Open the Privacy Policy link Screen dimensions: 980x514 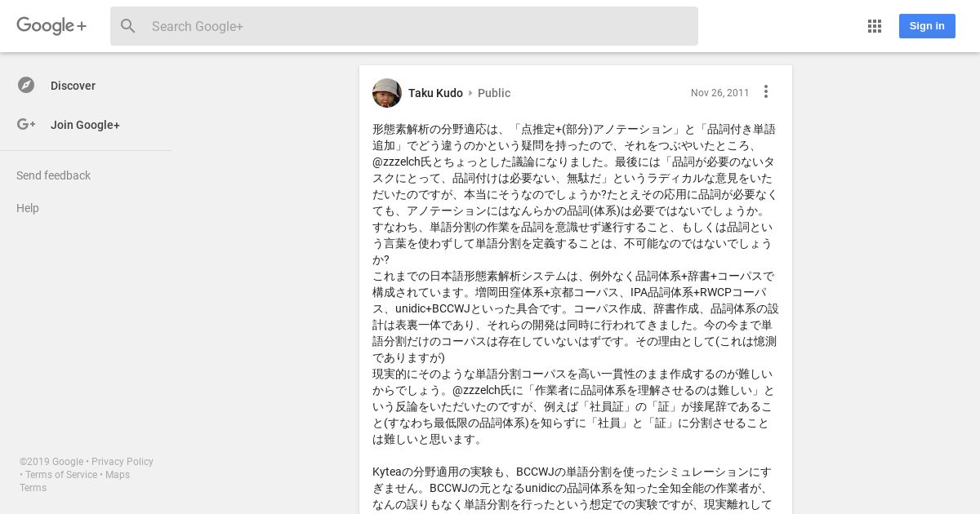(x=122, y=462)
